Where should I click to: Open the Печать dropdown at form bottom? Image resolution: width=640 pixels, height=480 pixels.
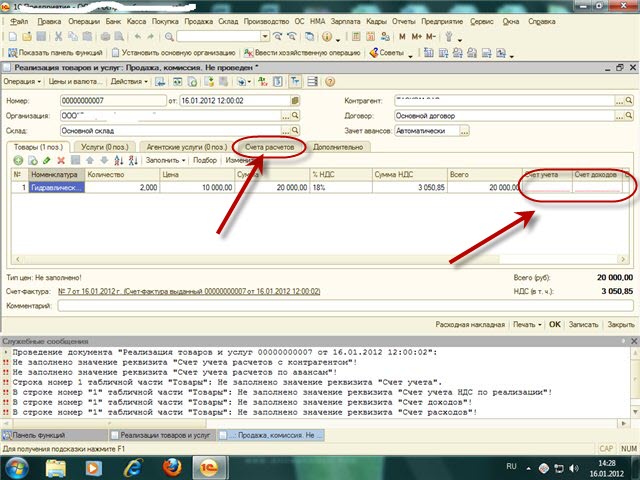(x=524, y=324)
